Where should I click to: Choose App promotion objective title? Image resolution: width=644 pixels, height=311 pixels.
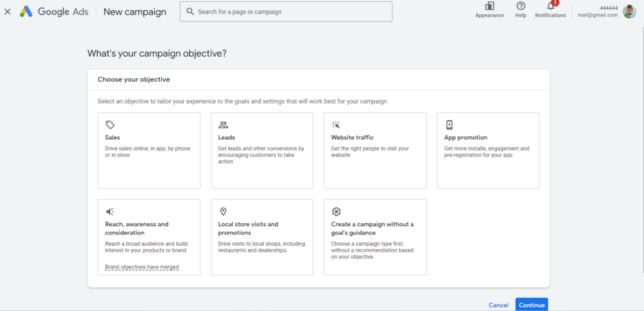466,137
